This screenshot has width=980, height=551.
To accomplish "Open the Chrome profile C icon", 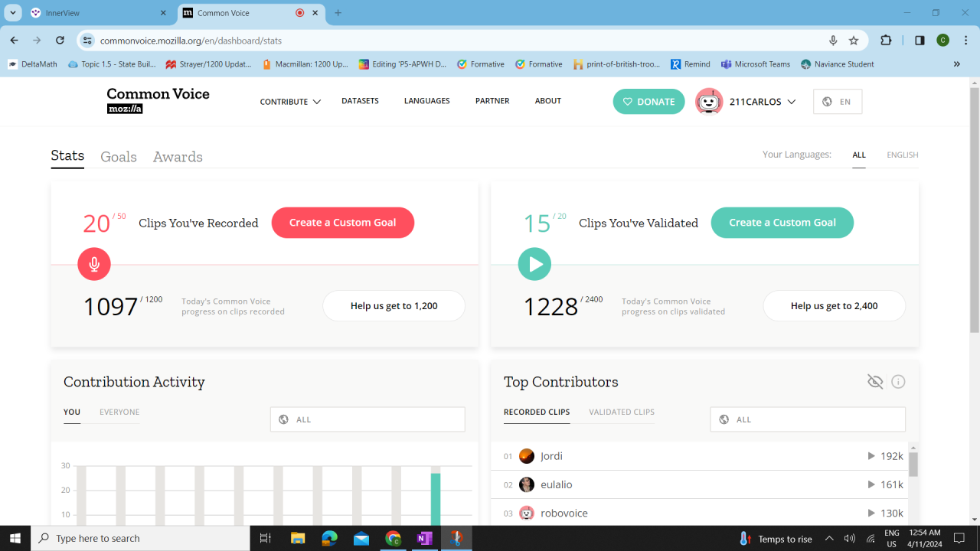I will click(x=942, y=41).
